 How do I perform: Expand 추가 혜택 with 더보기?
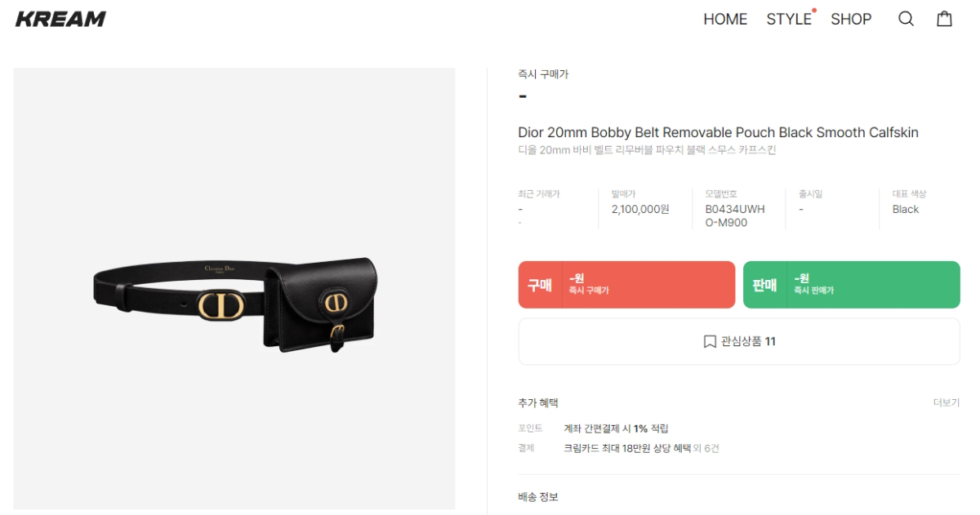tap(947, 403)
